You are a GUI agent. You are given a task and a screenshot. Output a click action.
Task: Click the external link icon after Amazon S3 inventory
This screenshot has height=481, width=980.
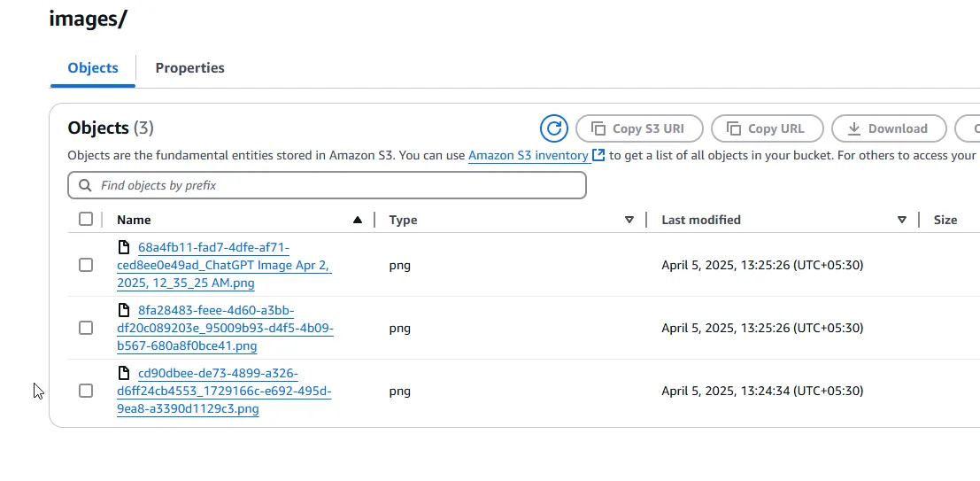click(599, 155)
